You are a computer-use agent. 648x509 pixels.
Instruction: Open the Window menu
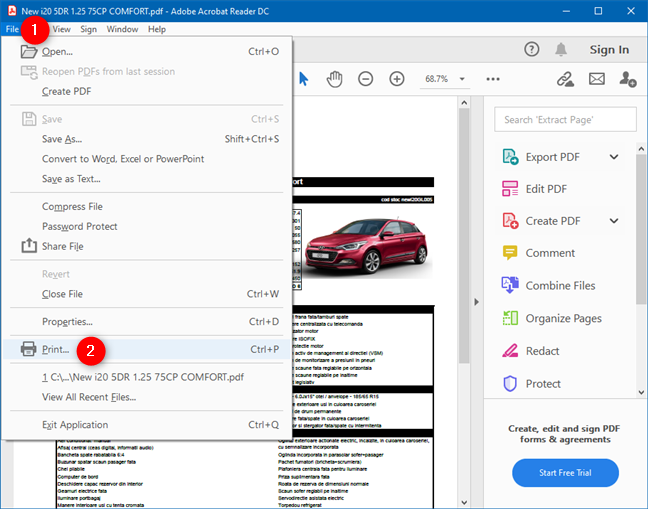122,29
